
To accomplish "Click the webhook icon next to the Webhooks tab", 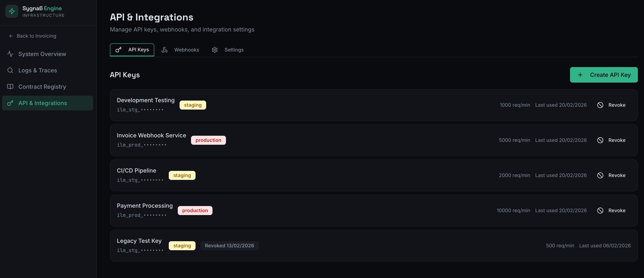I will 165,50.
